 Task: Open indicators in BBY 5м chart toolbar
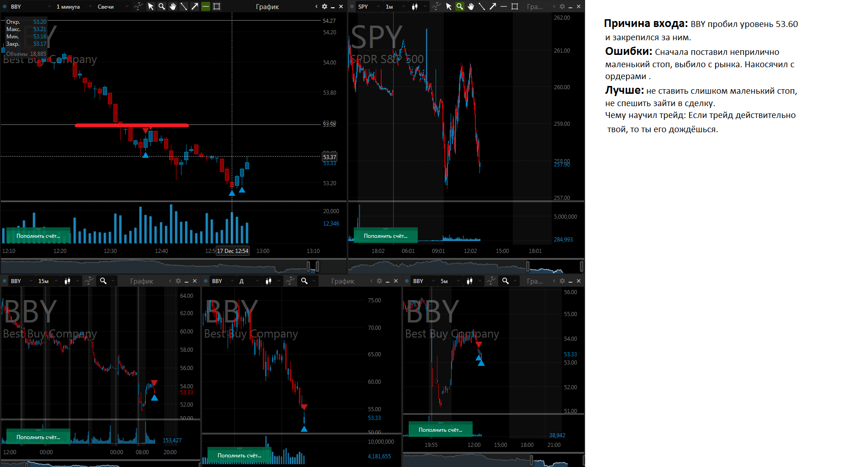[491, 281]
